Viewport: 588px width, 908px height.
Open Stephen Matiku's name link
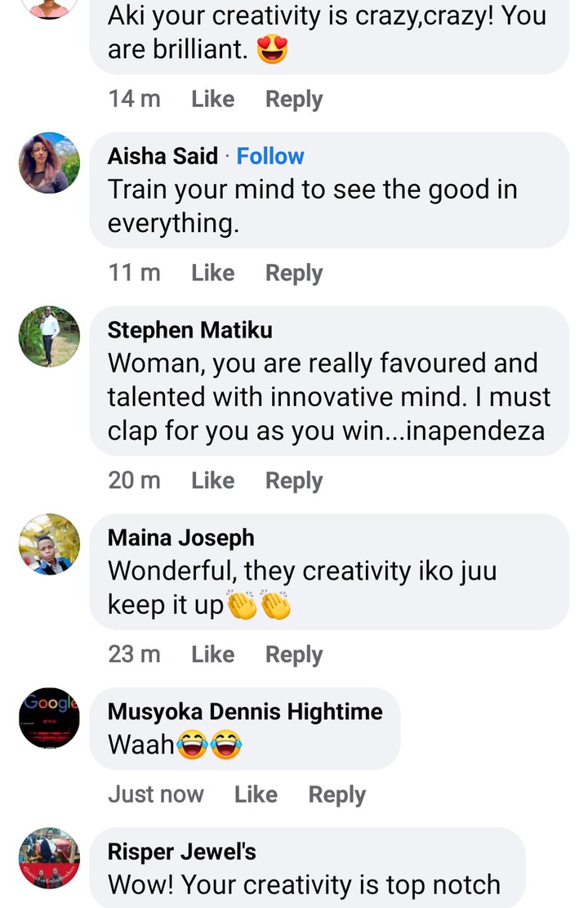pos(189,330)
